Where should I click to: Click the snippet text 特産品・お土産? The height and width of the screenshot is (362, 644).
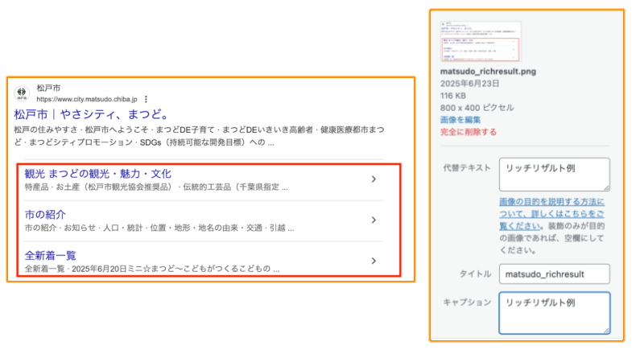[156, 187]
